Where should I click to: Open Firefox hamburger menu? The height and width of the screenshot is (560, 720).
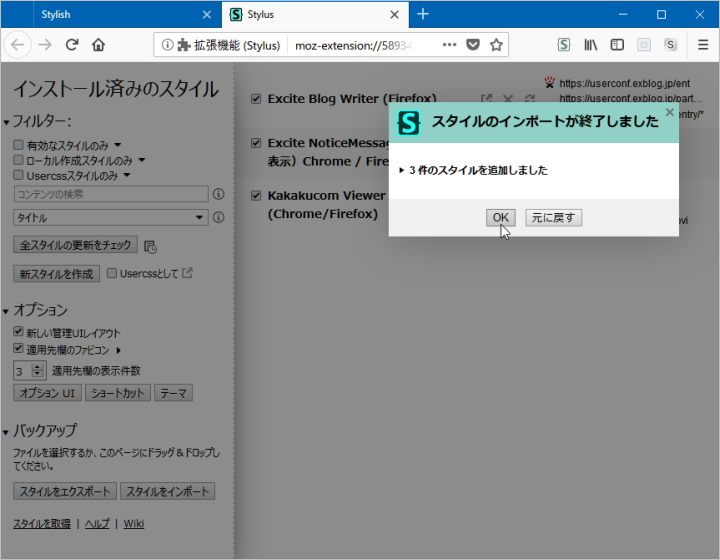pyautogui.click(x=703, y=45)
